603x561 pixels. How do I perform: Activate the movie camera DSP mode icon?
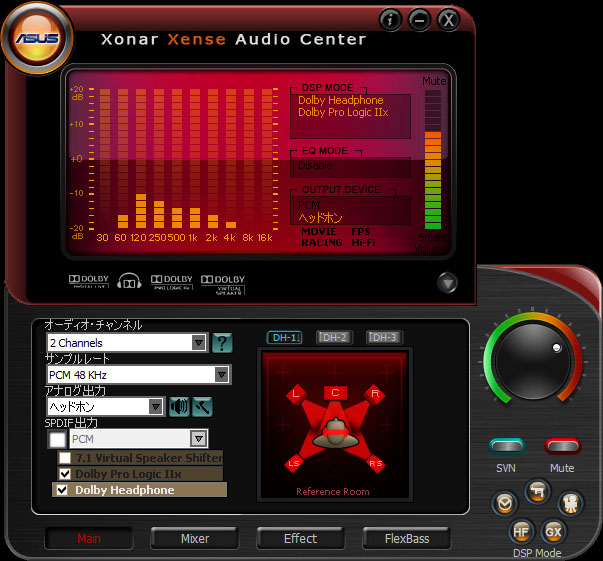571,503
